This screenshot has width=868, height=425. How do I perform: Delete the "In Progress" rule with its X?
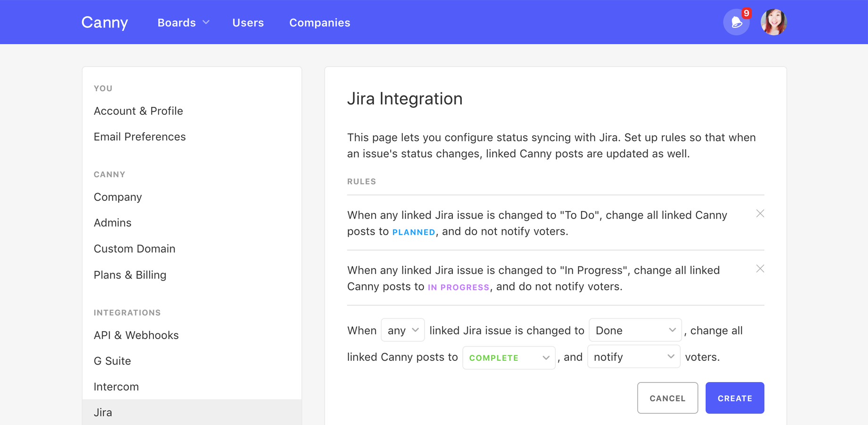pos(760,269)
